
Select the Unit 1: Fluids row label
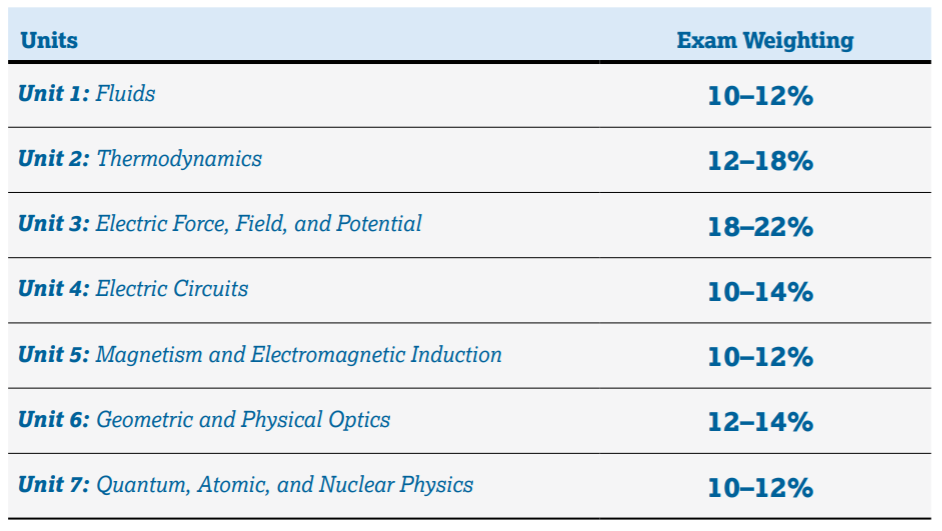pos(87,94)
